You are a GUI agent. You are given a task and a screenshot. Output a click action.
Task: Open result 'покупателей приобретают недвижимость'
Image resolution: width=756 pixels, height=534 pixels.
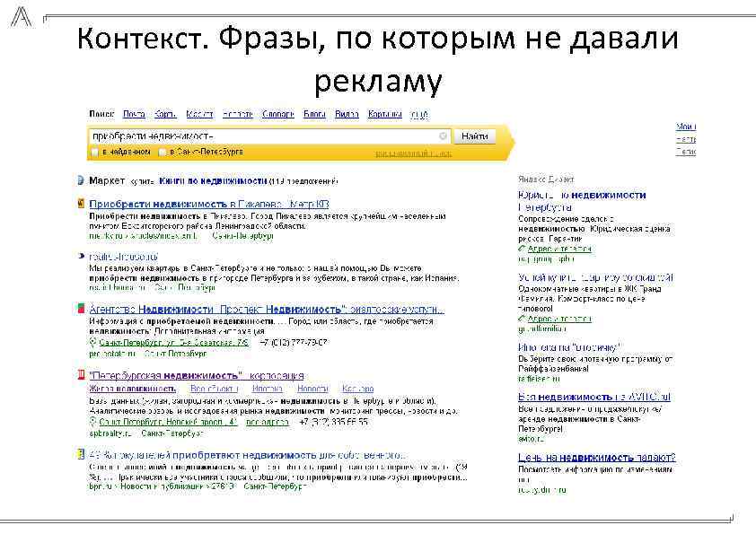[x=247, y=455]
